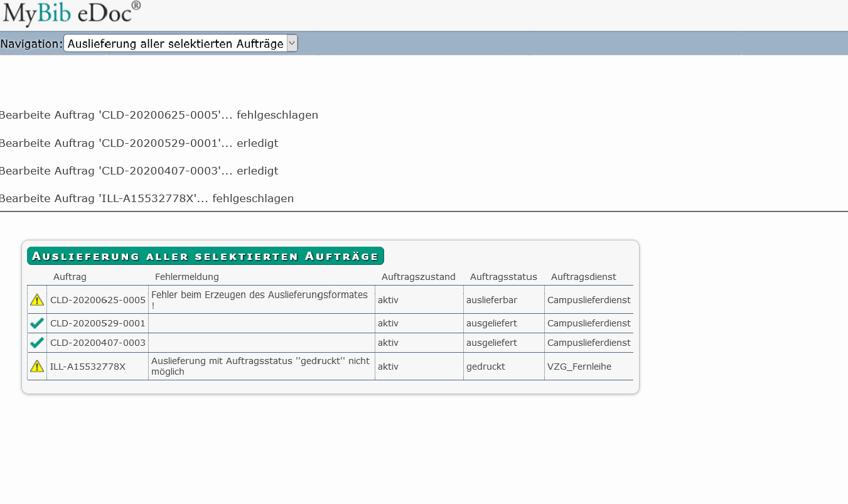Click the Auslieferung aller selektierten Aufträge header
Viewport: 848px width, 504px height.
click(205, 256)
